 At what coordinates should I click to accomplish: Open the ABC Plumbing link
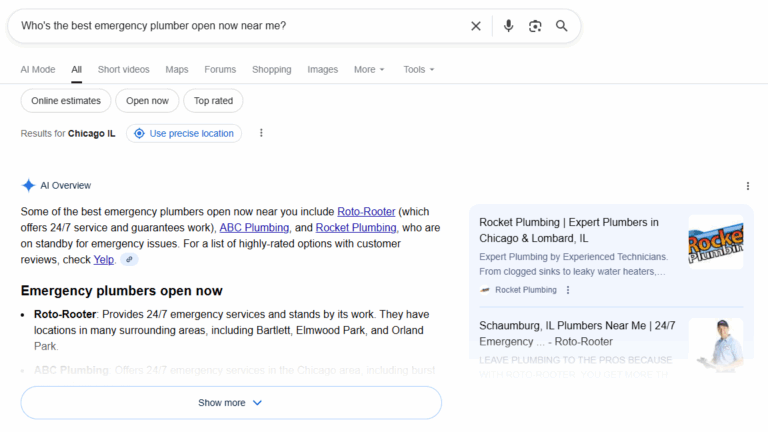[x=254, y=228]
